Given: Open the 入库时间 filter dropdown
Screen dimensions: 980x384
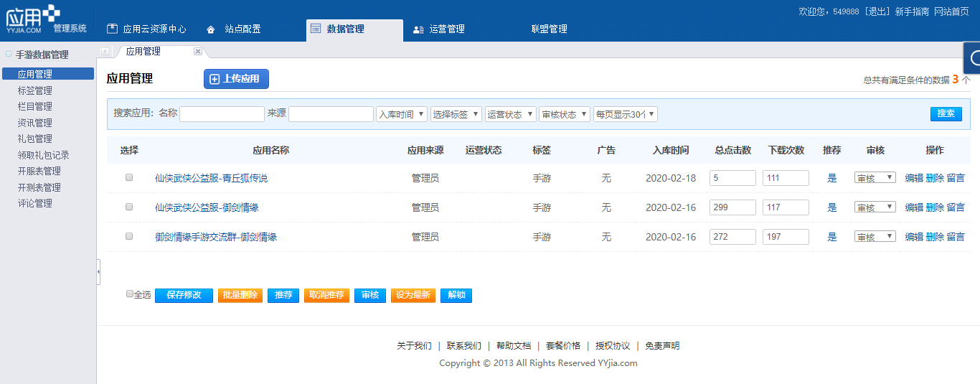Looking at the screenshot, I should pos(401,114).
